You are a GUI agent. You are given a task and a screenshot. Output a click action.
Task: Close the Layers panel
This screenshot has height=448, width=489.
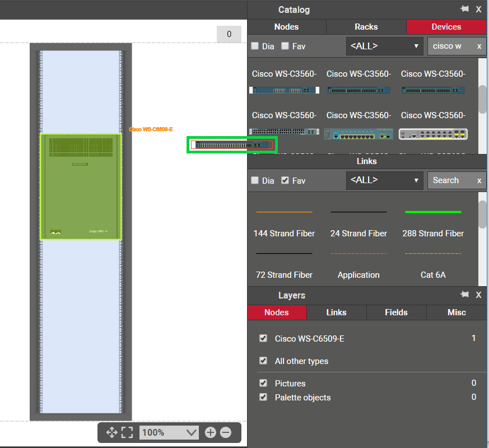[x=479, y=295]
